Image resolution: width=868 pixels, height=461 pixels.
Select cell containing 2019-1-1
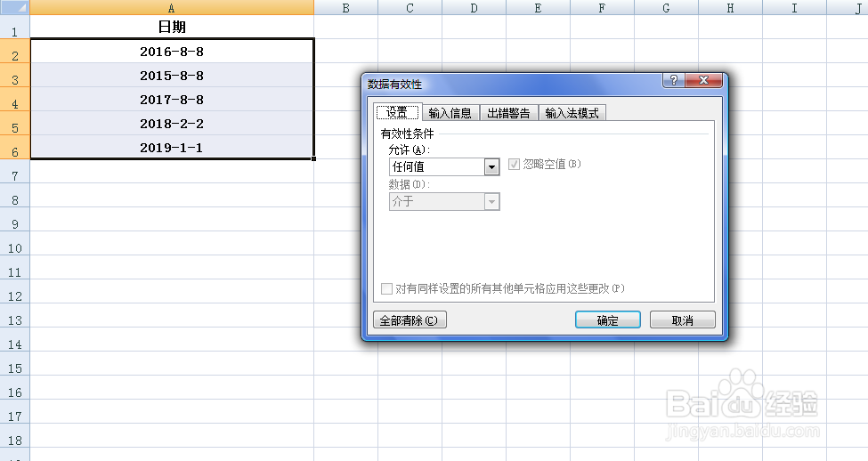click(x=172, y=147)
